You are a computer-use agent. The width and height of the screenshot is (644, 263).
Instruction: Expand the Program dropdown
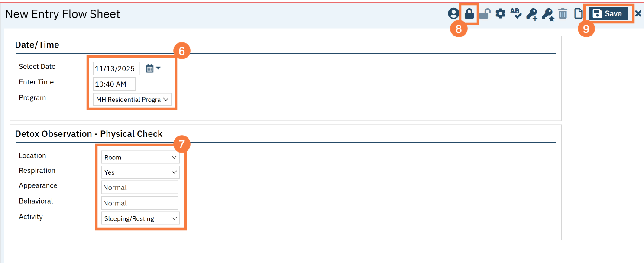[x=132, y=100]
